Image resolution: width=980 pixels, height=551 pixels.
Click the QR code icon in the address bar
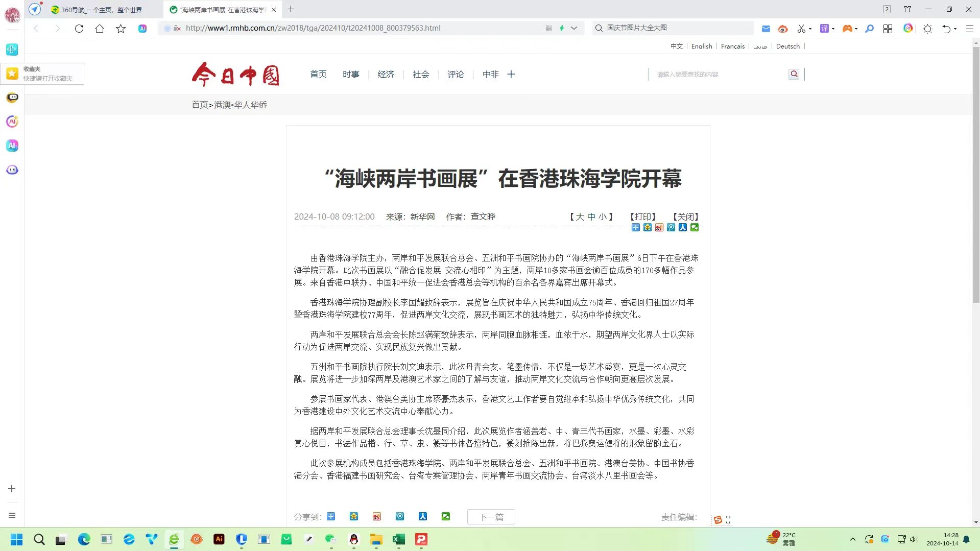tap(548, 29)
